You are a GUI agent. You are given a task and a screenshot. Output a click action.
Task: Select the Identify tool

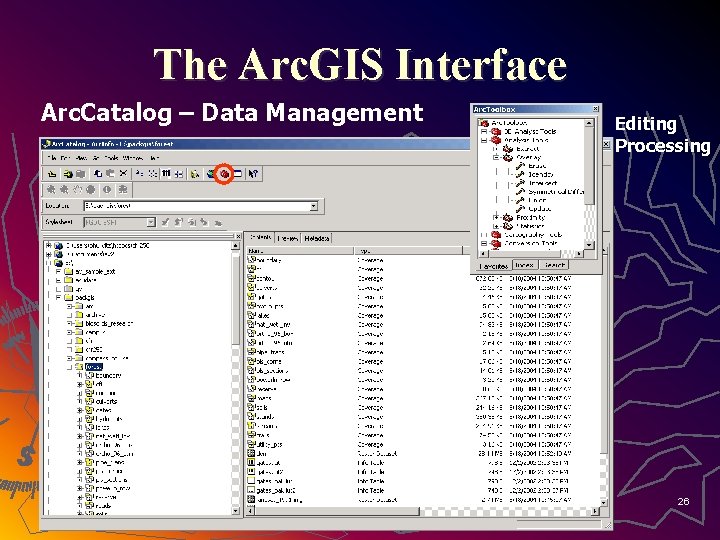click(107, 189)
